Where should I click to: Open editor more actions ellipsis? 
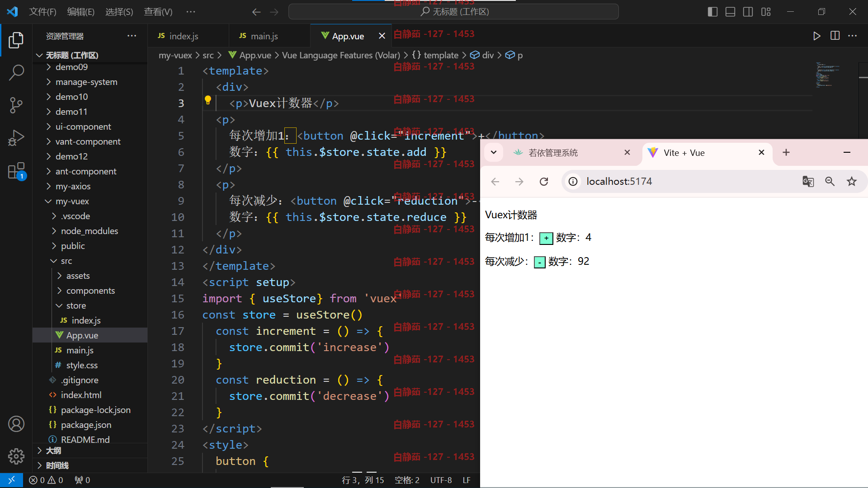[853, 36]
